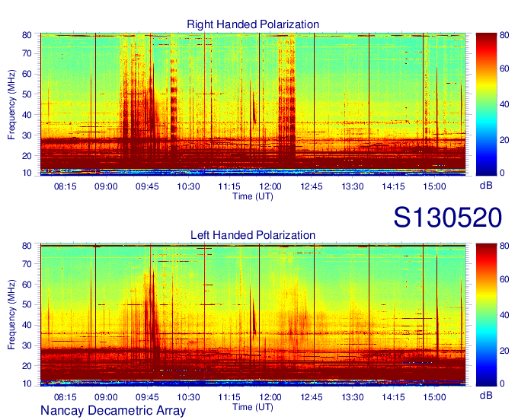Click the Left Handed Polarization title
The image size is (518, 420).
coord(253,235)
